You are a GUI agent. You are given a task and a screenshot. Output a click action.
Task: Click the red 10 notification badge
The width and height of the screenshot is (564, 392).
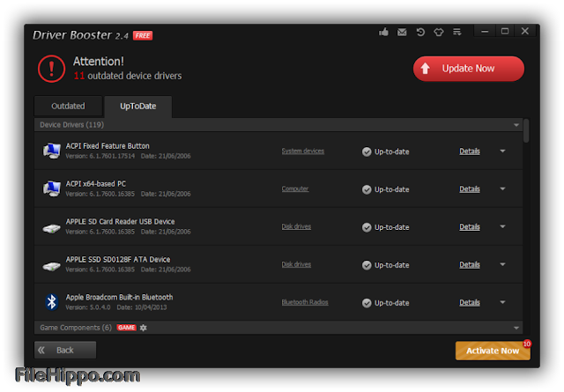pyautogui.click(x=527, y=344)
